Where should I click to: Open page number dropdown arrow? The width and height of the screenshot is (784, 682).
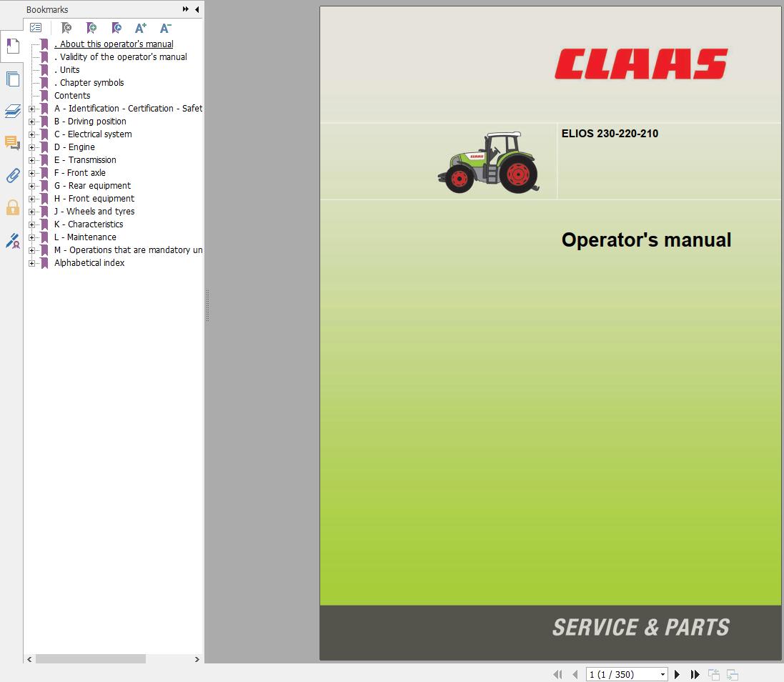click(663, 675)
